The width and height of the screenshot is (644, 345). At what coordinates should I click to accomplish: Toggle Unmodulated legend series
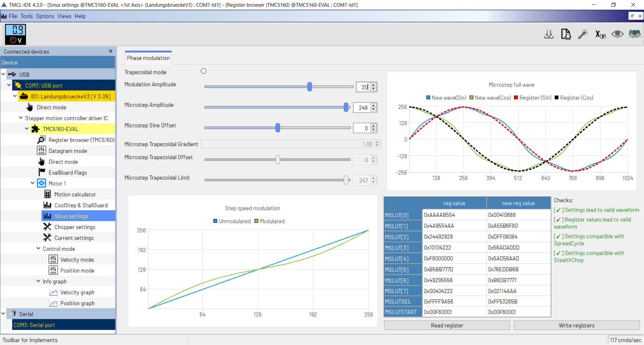point(232,221)
